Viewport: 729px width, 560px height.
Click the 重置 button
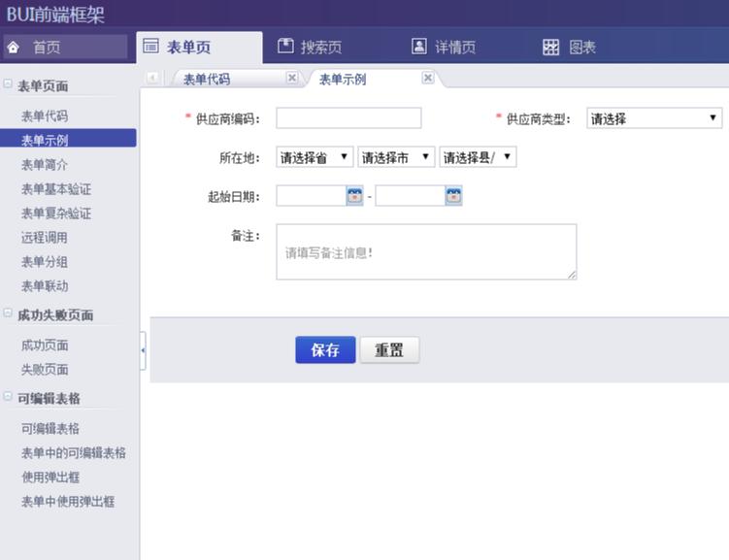389,350
